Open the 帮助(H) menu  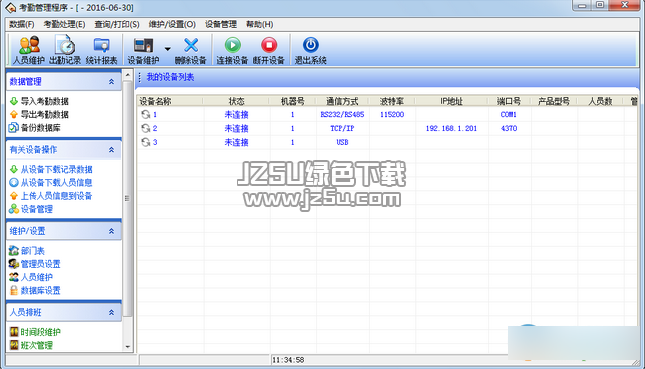pos(260,24)
